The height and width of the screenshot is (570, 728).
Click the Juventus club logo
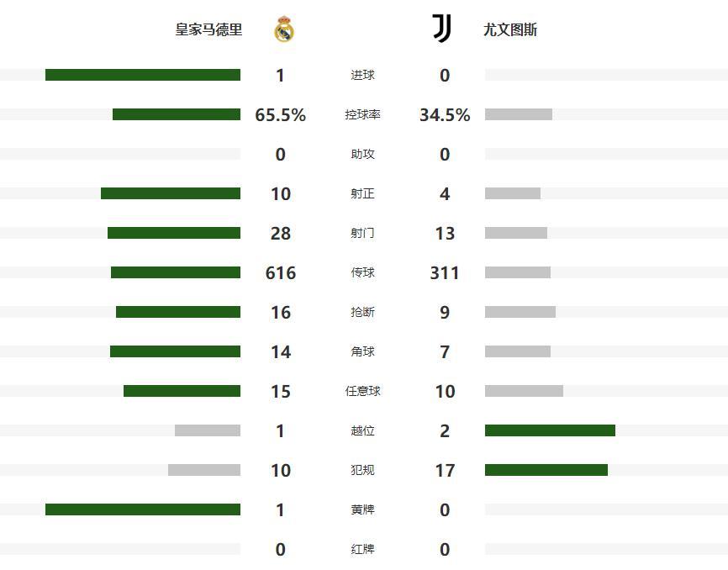(441, 29)
